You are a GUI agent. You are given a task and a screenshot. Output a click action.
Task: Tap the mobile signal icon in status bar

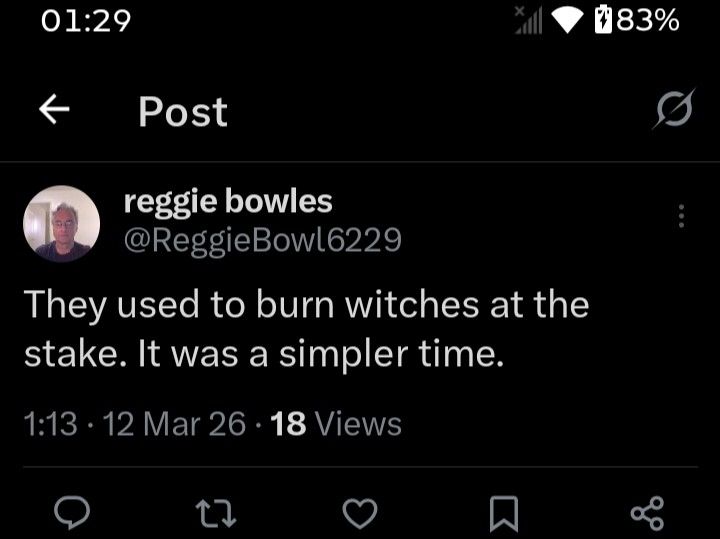tap(527, 20)
